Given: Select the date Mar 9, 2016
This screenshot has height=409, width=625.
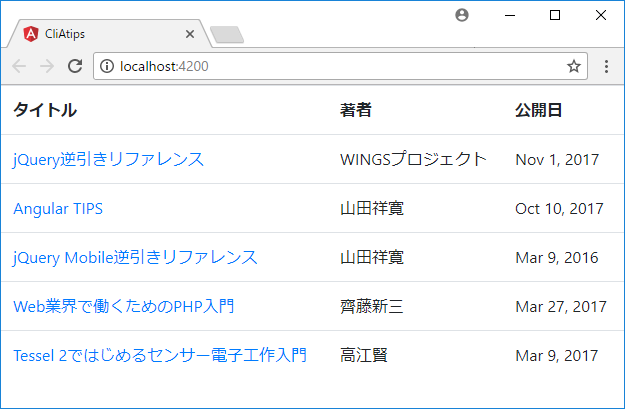Looking at the screenshot, I should (x=557, y=258).
